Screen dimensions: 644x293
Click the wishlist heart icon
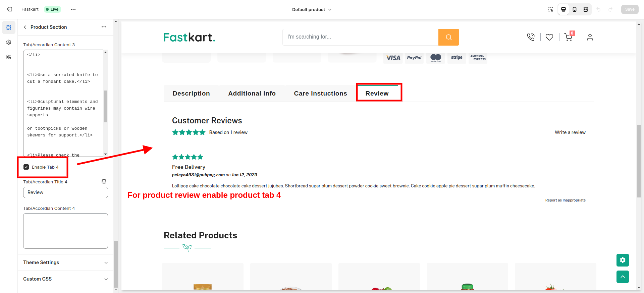549,37
